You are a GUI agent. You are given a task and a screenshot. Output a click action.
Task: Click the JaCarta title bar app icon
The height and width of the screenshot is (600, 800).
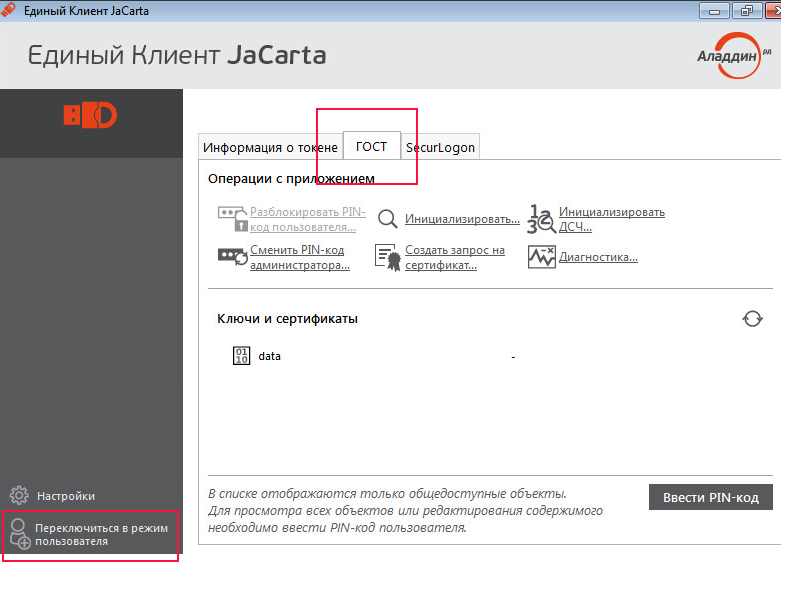pos(8,10)
